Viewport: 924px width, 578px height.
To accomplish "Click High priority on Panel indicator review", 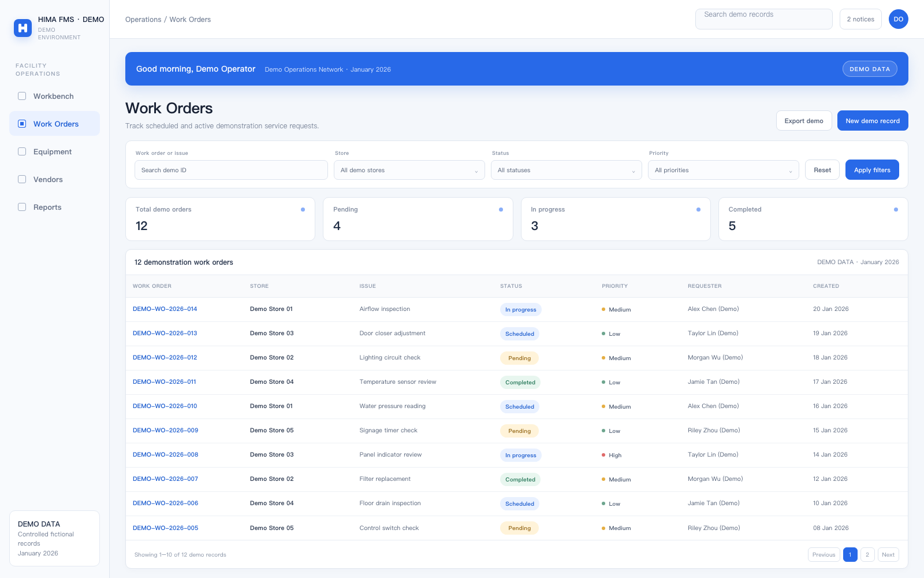I will (x=612, y=455).
